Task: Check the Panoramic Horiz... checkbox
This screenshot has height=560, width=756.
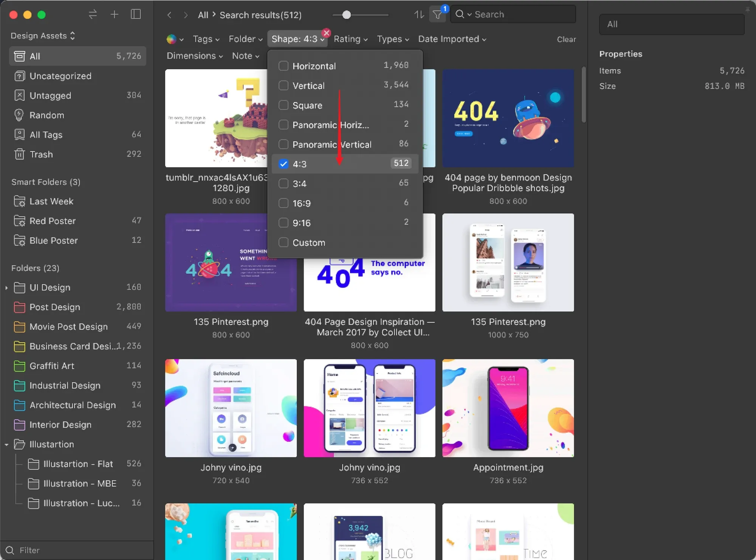Action: click(x=283, y=125)
